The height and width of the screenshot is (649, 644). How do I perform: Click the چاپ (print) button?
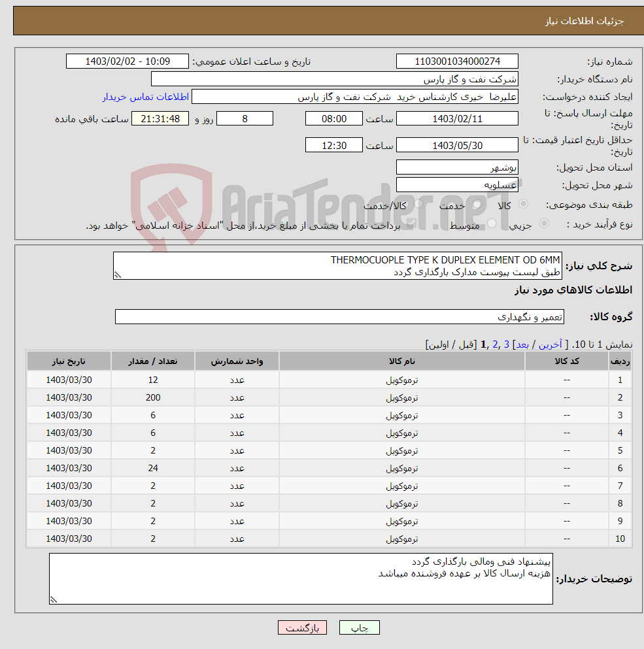tap(359, 627)
